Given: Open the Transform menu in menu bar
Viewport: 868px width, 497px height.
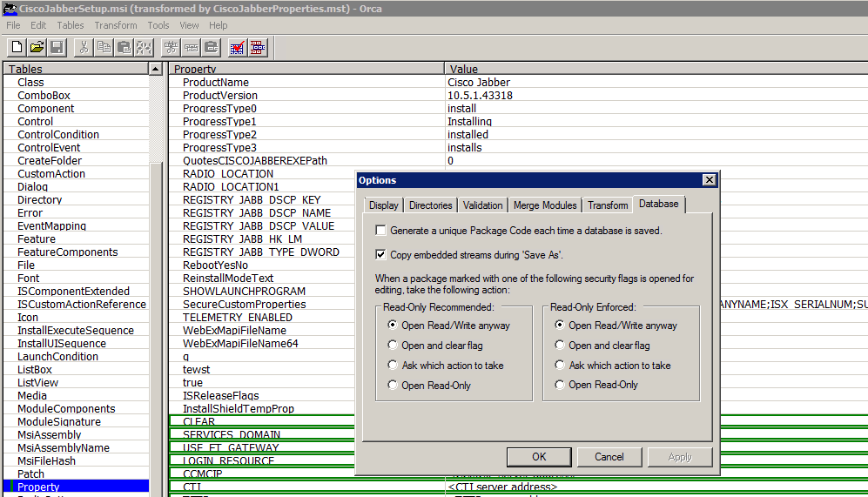Looking at the screenshot, I should 116,25.
